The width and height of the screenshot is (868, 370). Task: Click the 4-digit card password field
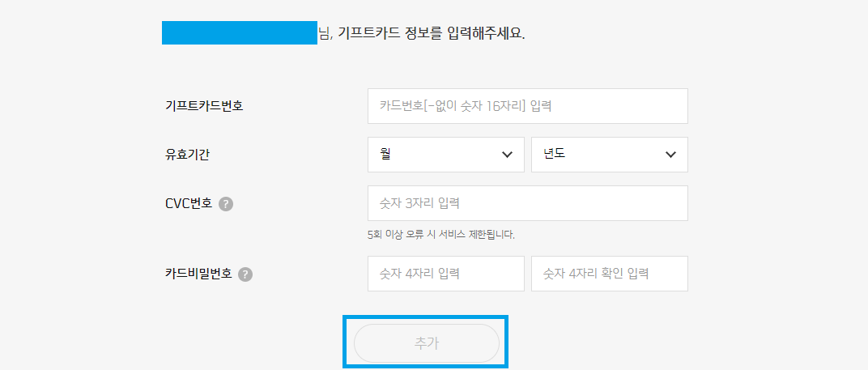tap(445, 274)
